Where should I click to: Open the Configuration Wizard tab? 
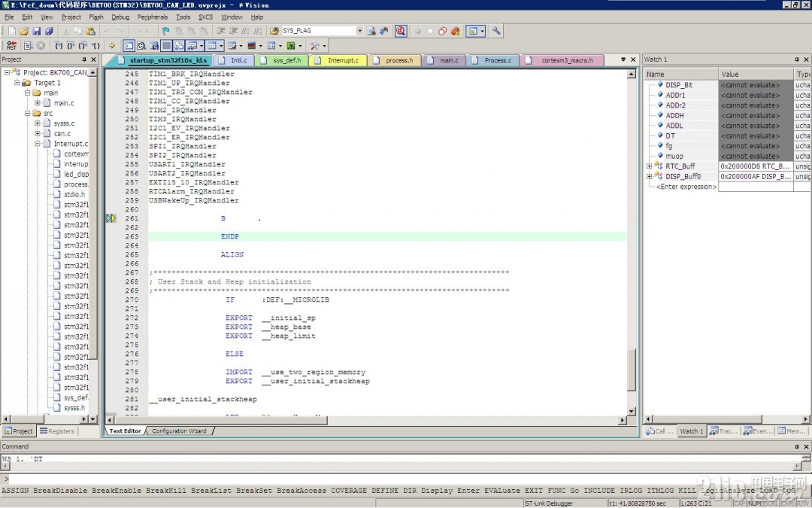pyautogui.click(x=179, y=430)
